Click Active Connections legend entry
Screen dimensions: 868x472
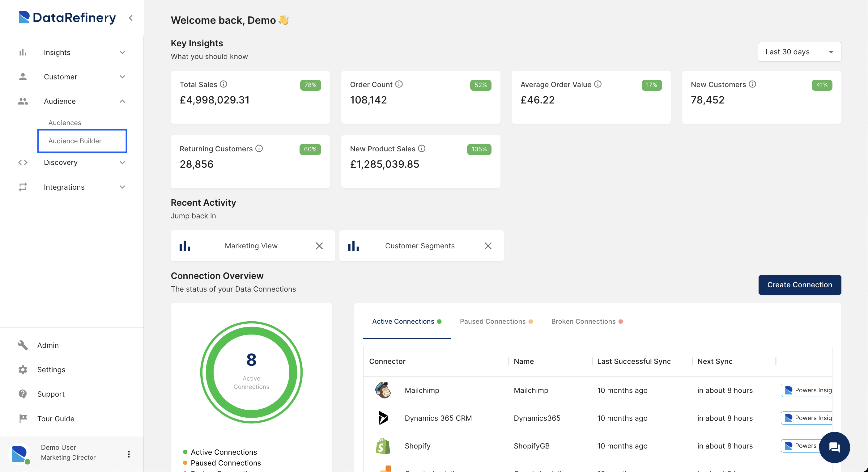(x=220, y=452)
